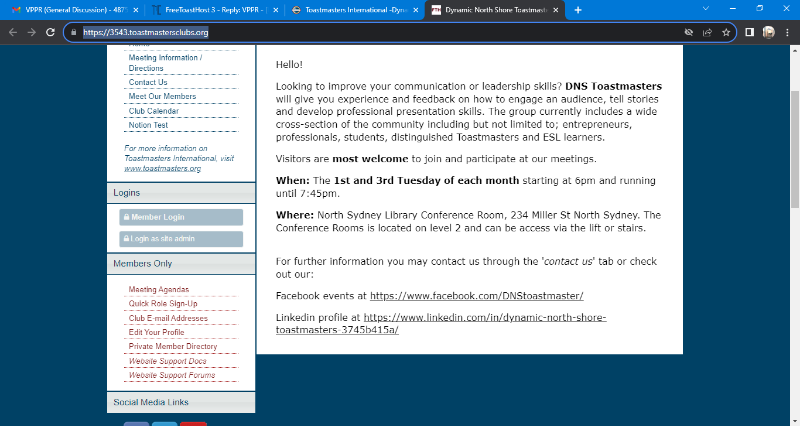The width and height of the screenshot is (800, 426).
Task: Click the bookmark star icon
Action: point(725,32)
